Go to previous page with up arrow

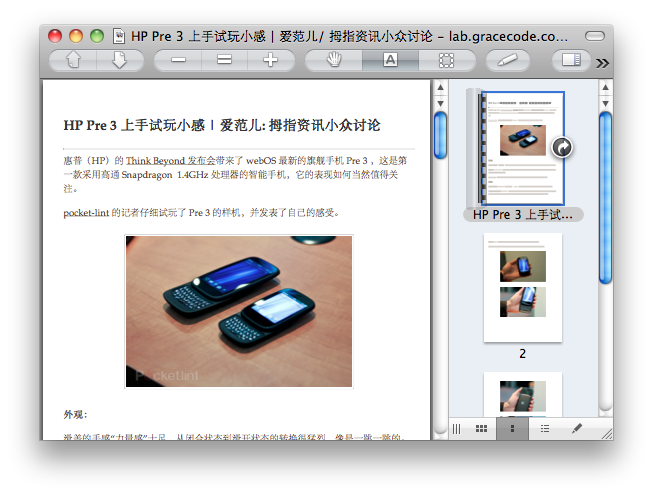(73, 60)
